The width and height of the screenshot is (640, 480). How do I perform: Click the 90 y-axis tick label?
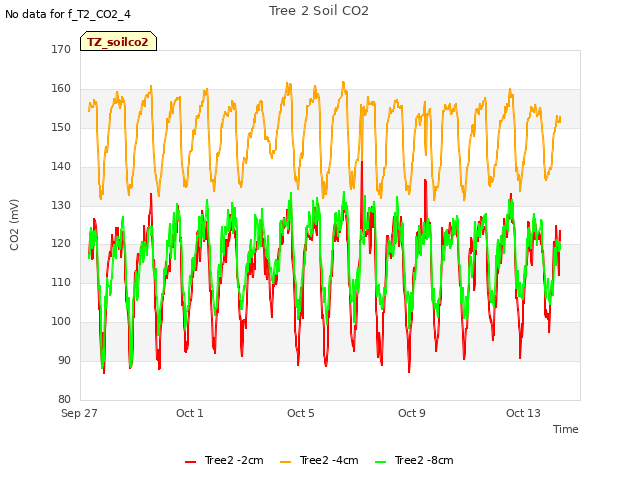[64, 360]
